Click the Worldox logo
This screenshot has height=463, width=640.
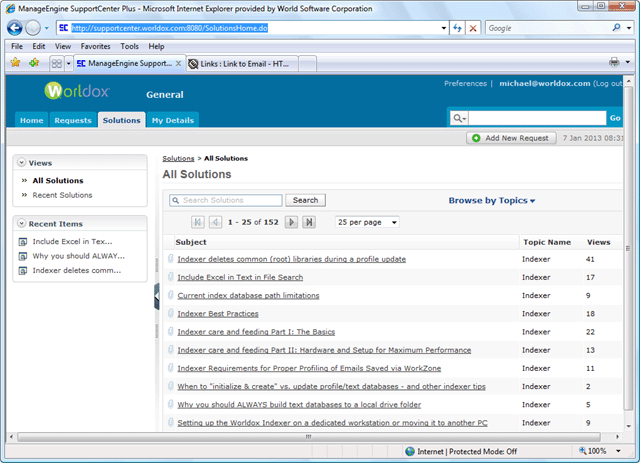click(x=77, y=91)
